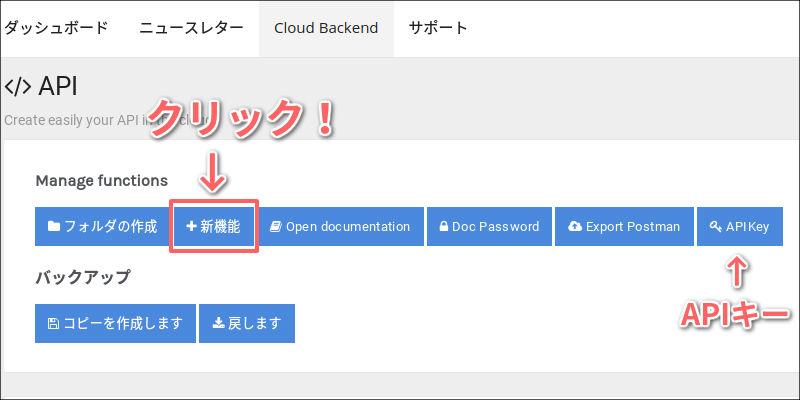Image resolution: width=800 pixels, height=400 pixels.
Task: Click the フォルダの作成 button
Action: point(103,227)
